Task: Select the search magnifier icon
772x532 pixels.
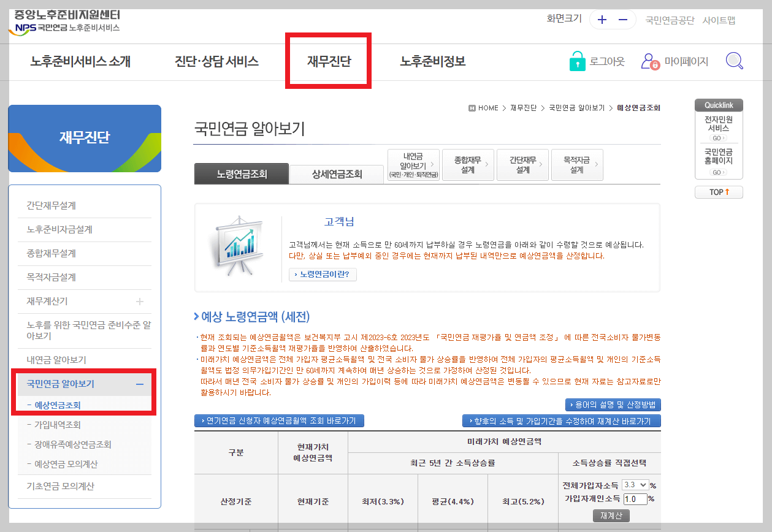Action: [734, 61]
